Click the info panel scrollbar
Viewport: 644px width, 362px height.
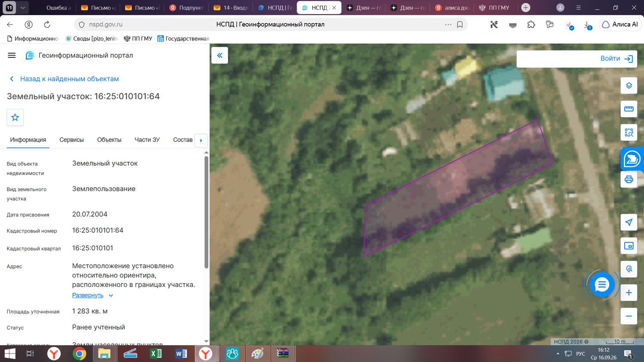(207, 212)
